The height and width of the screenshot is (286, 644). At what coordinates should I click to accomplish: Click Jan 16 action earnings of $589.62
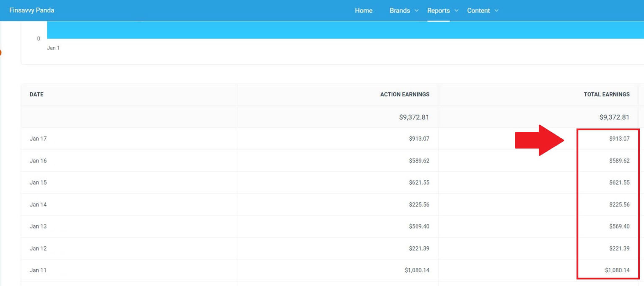click(419, 161)
